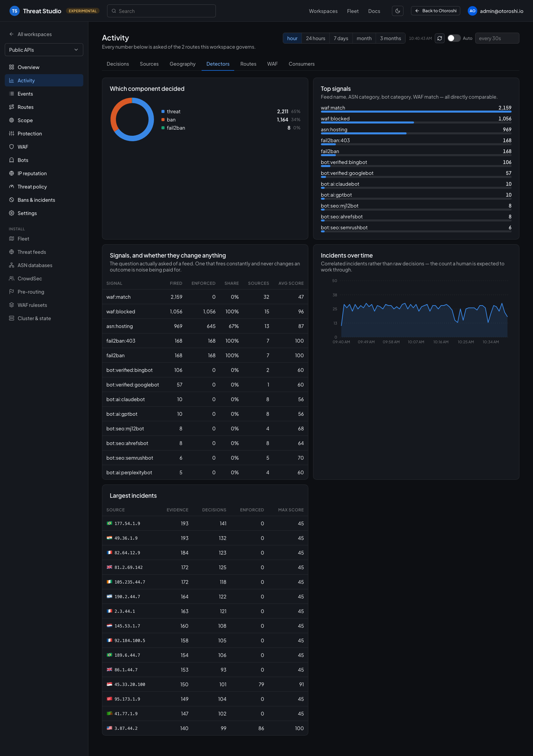Click the Threat Studio TS logo icon

coord(14,11)
